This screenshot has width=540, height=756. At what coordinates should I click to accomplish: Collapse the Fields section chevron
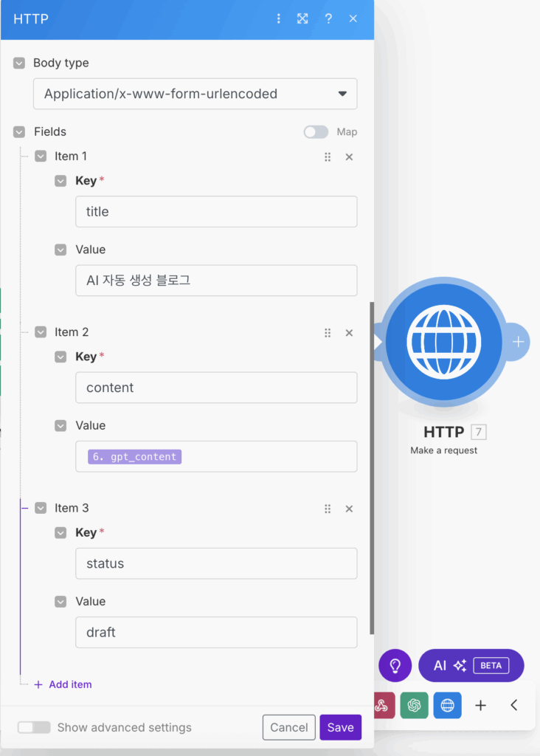coord(19,132)
